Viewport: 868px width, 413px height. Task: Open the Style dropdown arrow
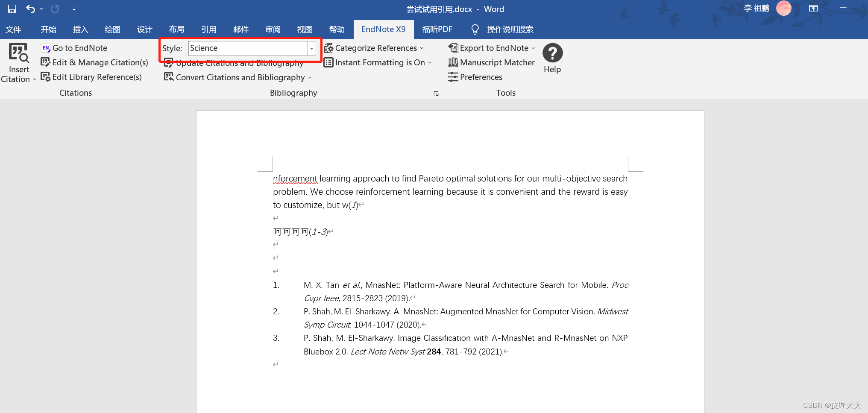311,48
